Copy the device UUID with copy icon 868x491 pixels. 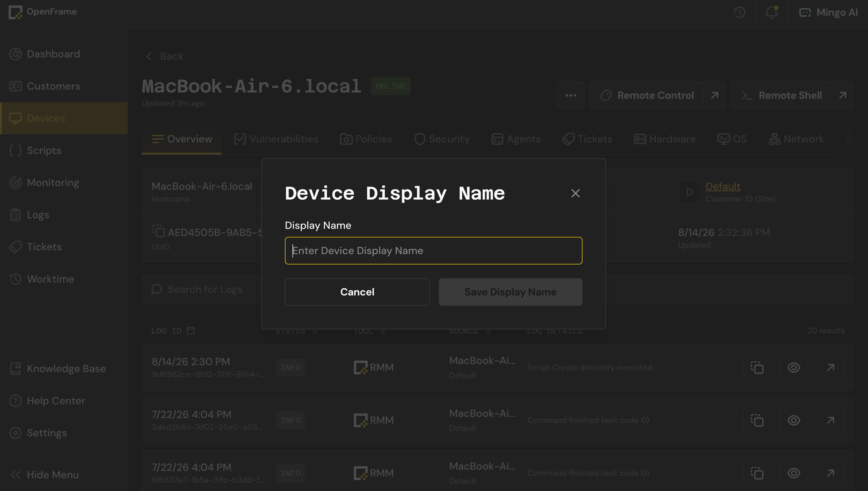[158, 231]
